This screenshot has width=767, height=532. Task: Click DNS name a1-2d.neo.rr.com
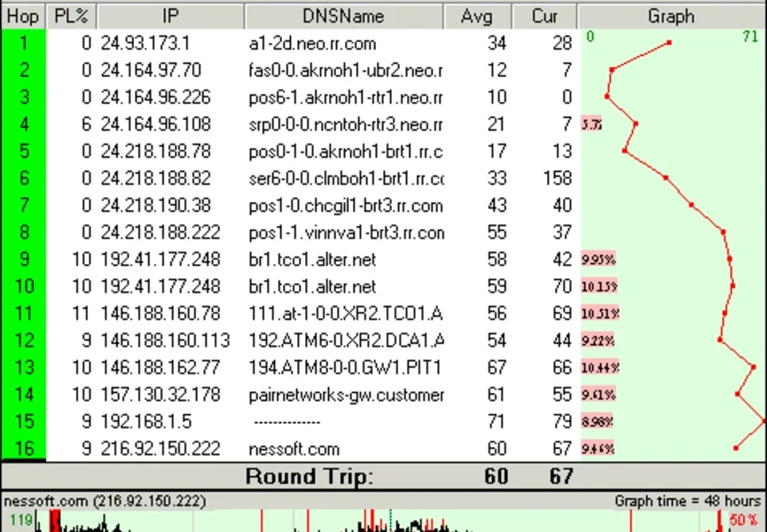(x=312, y=43)
